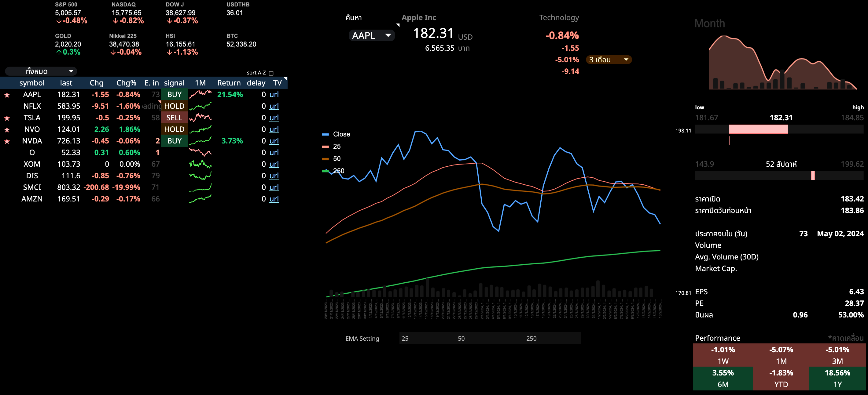Viewport: 868px width, 395px height.
Task: Click the Apple Inc company name
Action: (419, 17)
